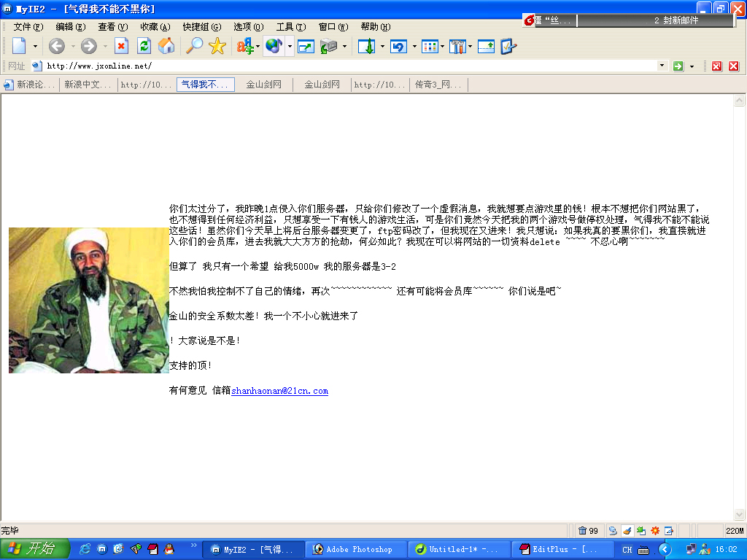Toggle the CH input language indicator
747x560 pixels.
627,550
